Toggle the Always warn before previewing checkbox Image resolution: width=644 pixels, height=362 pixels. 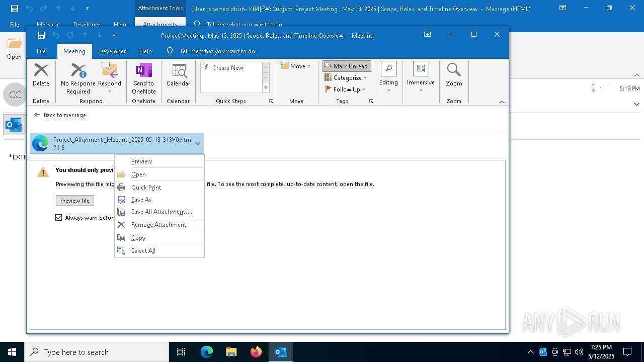(59, 218)
